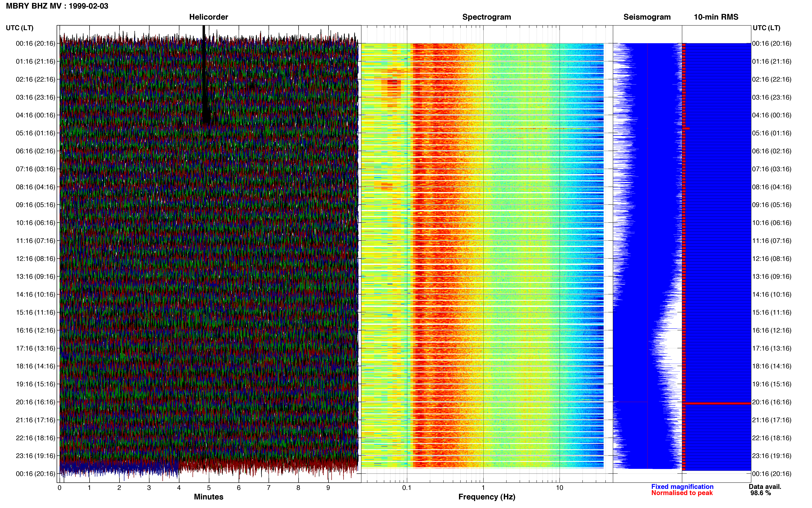
Task: Click the 'Frequency (Hz)' x-axis label
Action: click(x=487, y=497)
